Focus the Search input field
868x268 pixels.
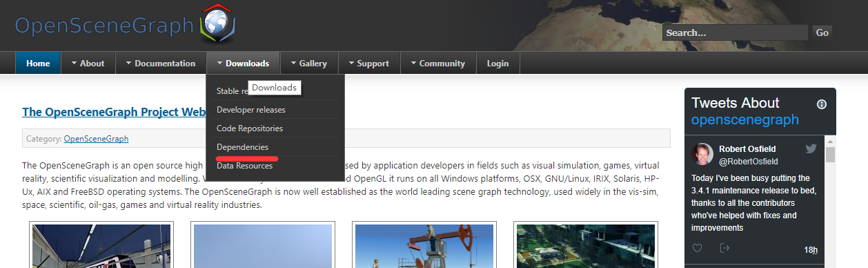(x=735, y=32)
